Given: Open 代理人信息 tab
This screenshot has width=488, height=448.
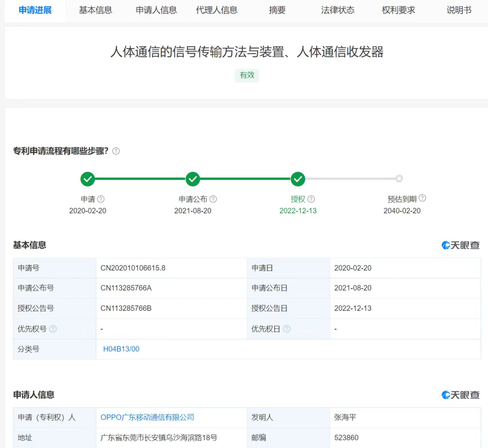Looking at the screenshot, I should (217, 10).
